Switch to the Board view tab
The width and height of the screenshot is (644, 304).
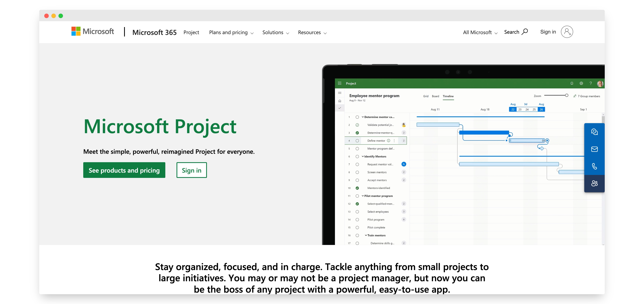click(435, 96)
